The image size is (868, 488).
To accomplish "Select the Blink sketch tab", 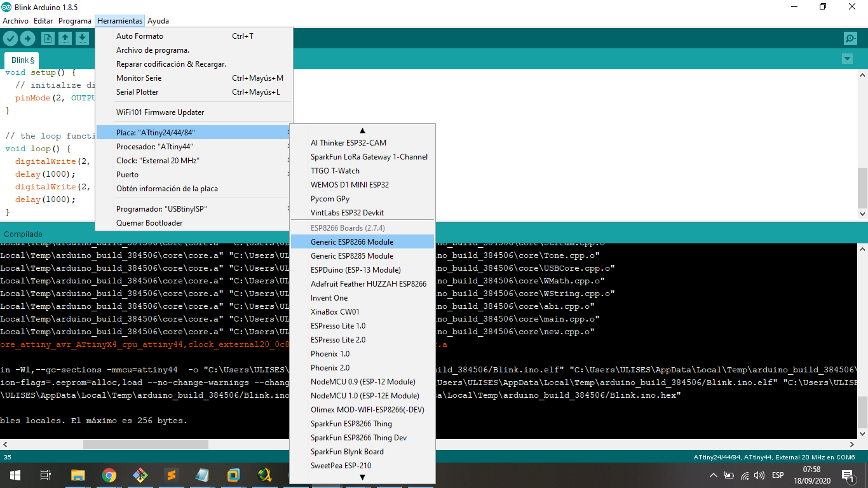I will pyautogui.click(x=22, y=60).
